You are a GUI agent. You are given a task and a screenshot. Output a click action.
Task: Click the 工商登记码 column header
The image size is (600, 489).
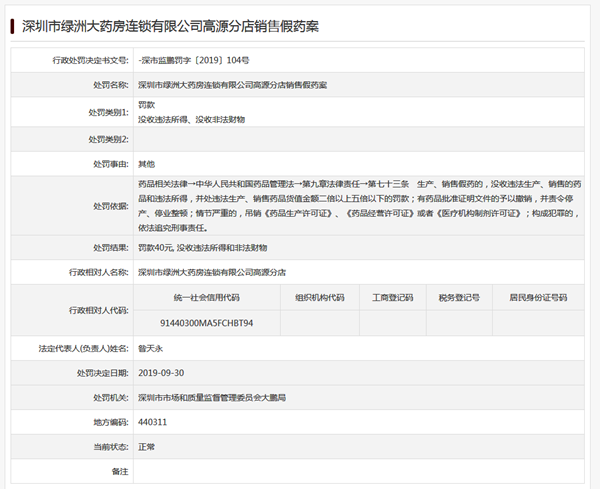coord(393,297)
